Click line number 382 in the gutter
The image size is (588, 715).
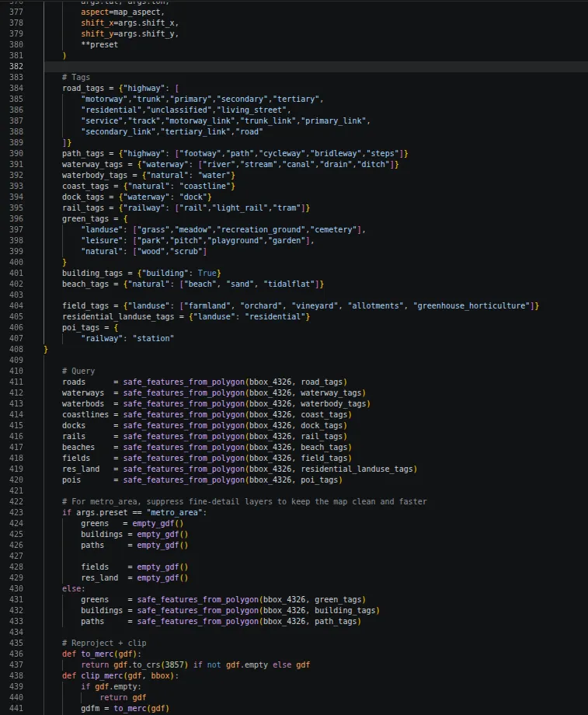pyautogui.click(x=16, y=66)
